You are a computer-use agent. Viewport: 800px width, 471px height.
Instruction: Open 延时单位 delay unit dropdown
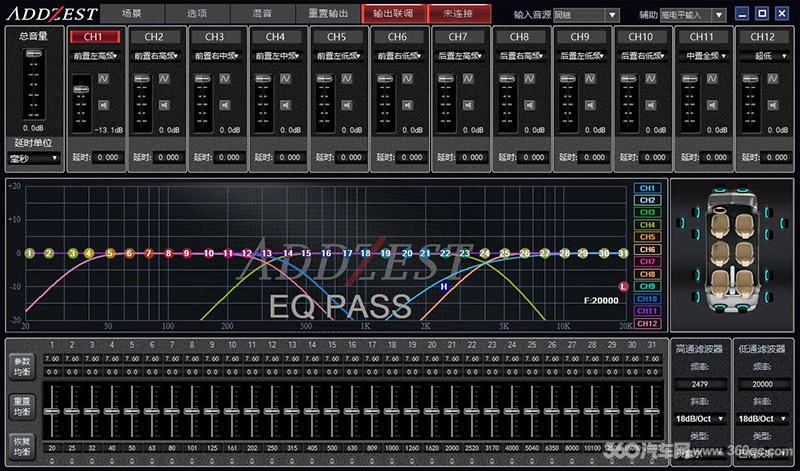click(x=34, y=159)
